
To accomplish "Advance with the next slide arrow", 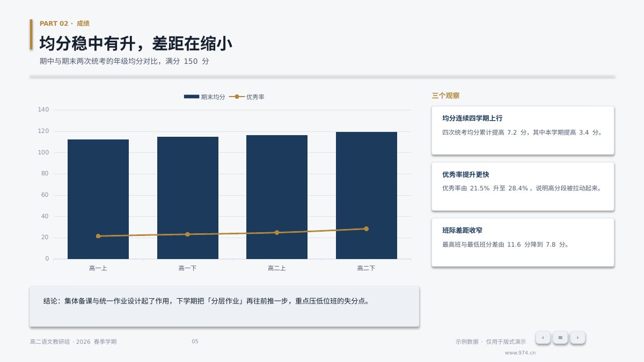I will 577,337.
